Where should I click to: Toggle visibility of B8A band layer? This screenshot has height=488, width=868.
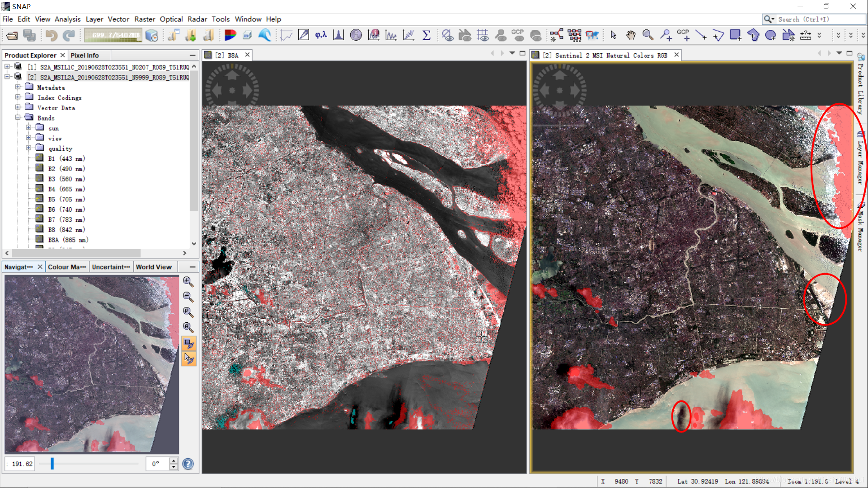tap(40, 239)
